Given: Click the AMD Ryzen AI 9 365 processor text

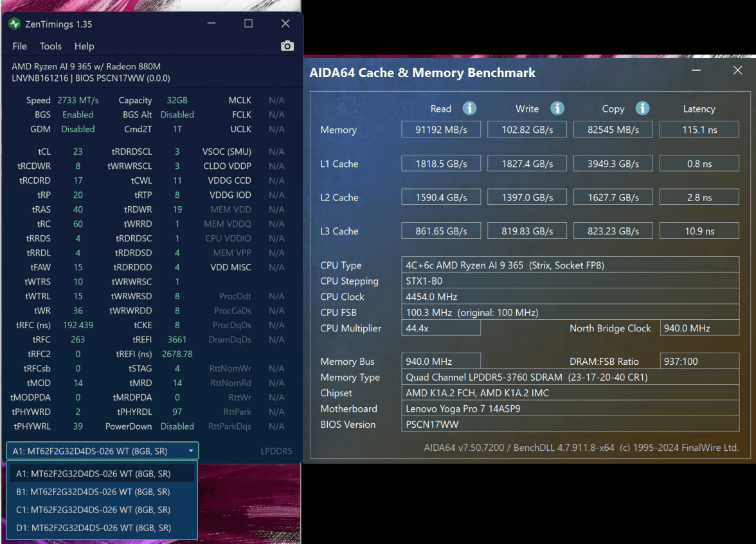Looking at the screenshot, I should click(86, 67).
